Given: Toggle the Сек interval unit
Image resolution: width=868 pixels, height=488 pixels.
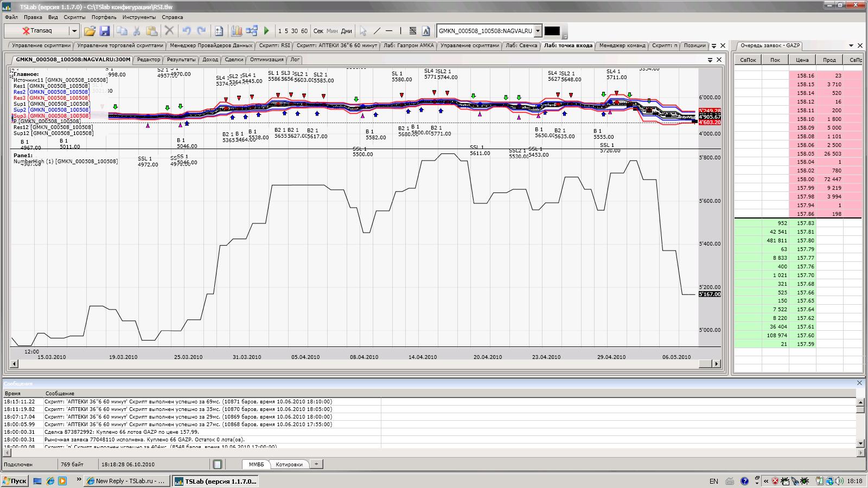Looking at the screenshot, I should pos(318,31).
